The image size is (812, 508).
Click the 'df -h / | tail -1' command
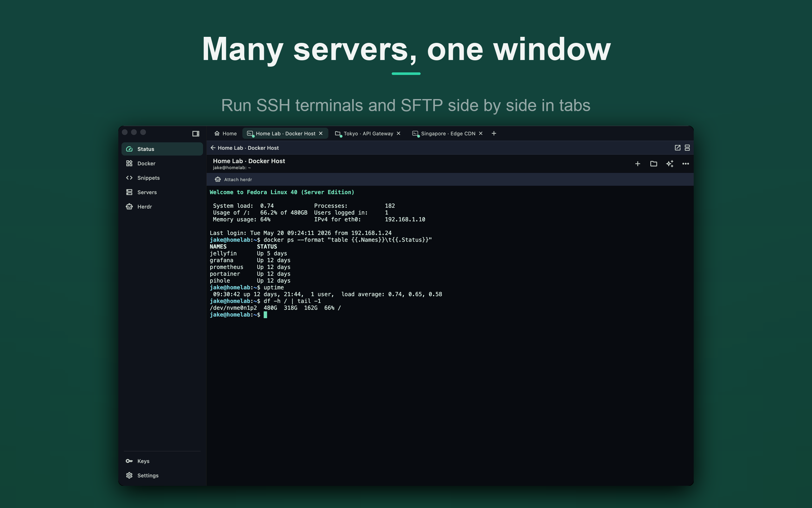(292, 301)
